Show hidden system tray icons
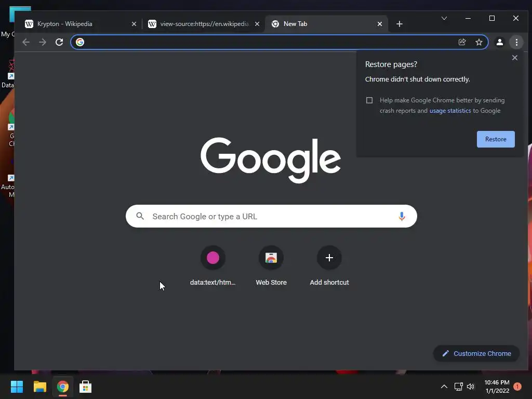The image size is (532, 399). [x=444, y=387]
